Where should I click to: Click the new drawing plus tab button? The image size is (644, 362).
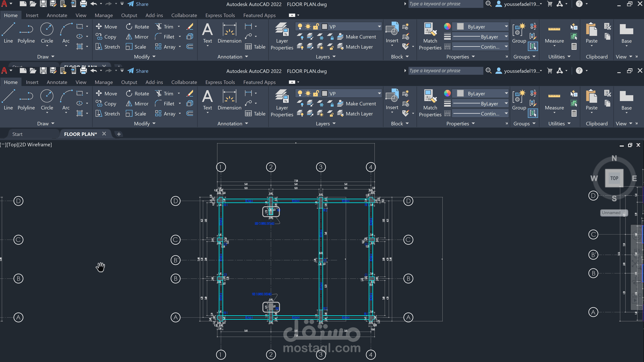pyautogui.click(x=119, y=134)
